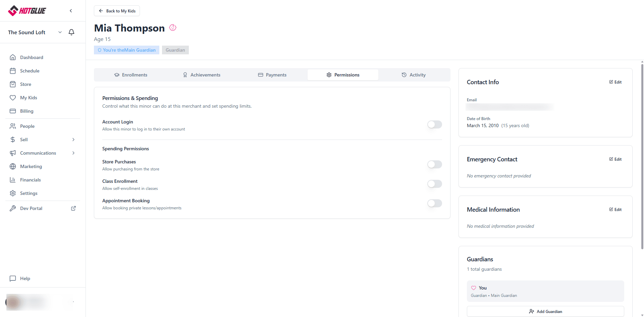This screenshot has height=317, width=644.
Task: Open Dashboard from the sidebar
Action: [x=32, y=57]
